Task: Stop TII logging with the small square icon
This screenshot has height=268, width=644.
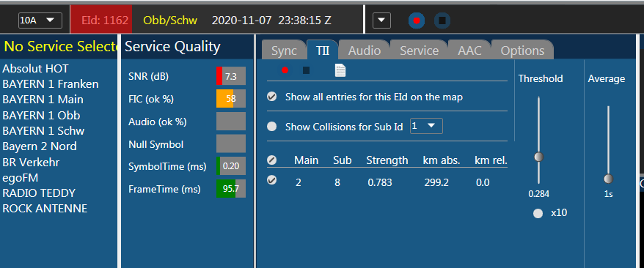Action: coord(306,70)
